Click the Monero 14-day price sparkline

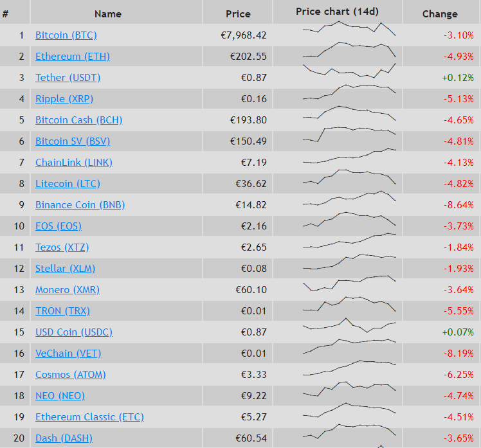pyautogui.click(x=349, y=283)
